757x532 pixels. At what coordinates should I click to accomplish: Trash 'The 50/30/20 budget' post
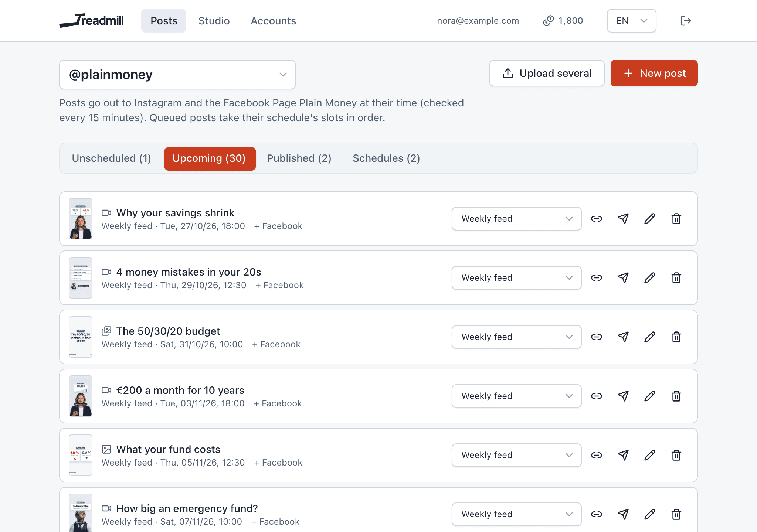(676, 337)
